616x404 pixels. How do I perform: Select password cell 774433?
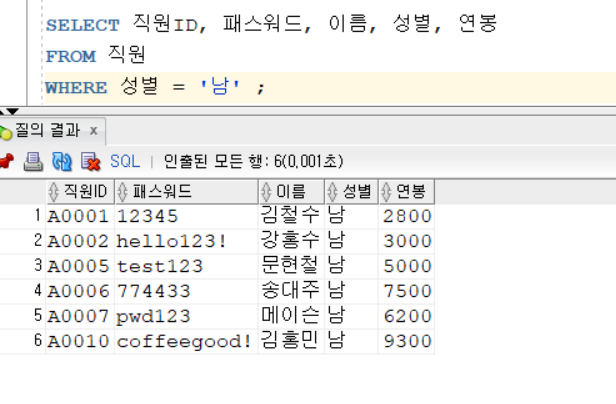[186, 291]
